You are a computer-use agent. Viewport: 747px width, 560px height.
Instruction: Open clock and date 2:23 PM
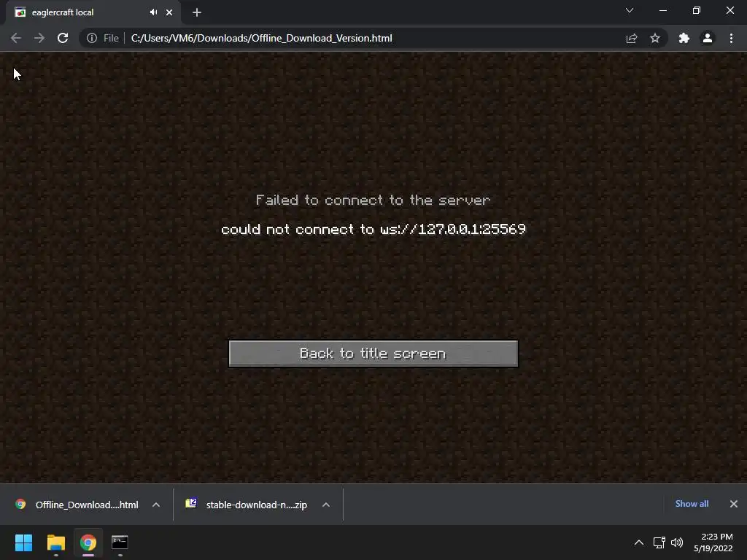pos(713,542)
